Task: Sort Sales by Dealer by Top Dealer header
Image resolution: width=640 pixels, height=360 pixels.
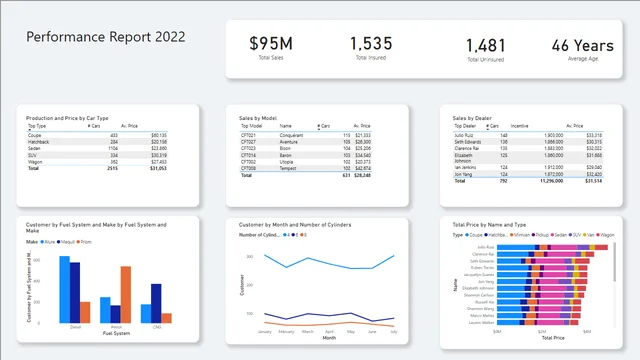Action: click(x=465, y=126)
